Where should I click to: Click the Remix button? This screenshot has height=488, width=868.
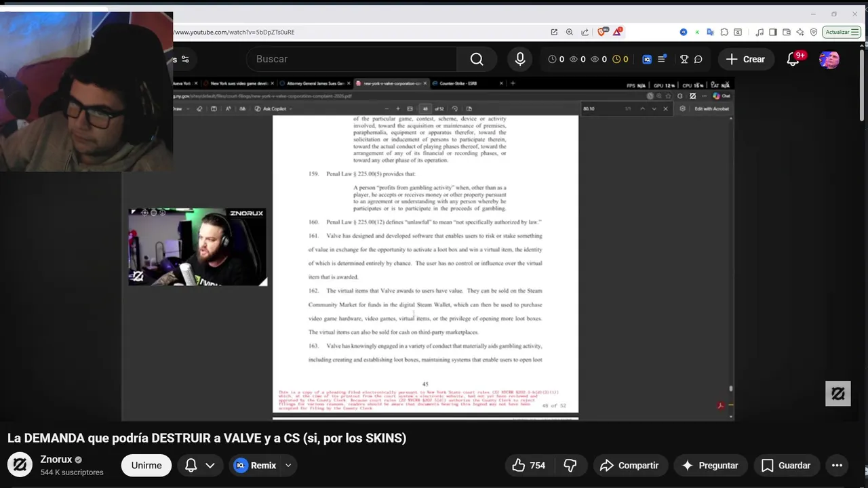[255, 465]
